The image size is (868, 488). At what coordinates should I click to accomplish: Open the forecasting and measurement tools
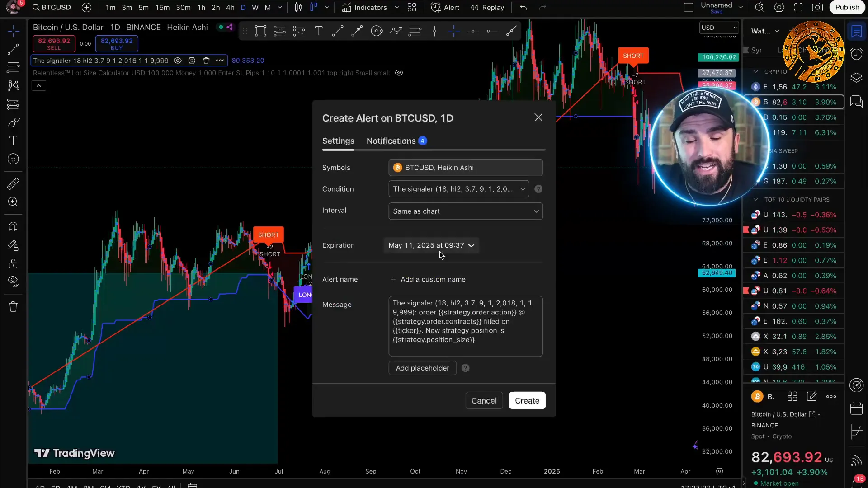tap(13, 104)
